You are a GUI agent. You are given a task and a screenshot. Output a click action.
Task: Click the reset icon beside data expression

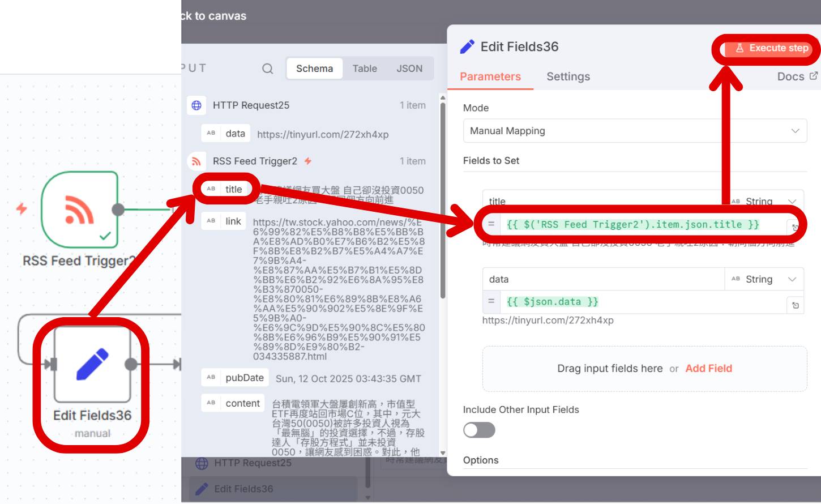796,305
